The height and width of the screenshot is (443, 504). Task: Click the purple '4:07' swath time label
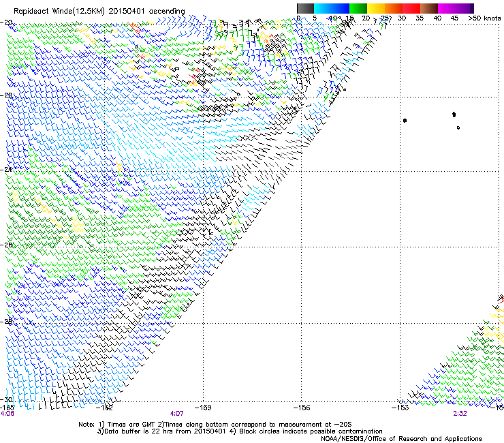coord(177,414)
